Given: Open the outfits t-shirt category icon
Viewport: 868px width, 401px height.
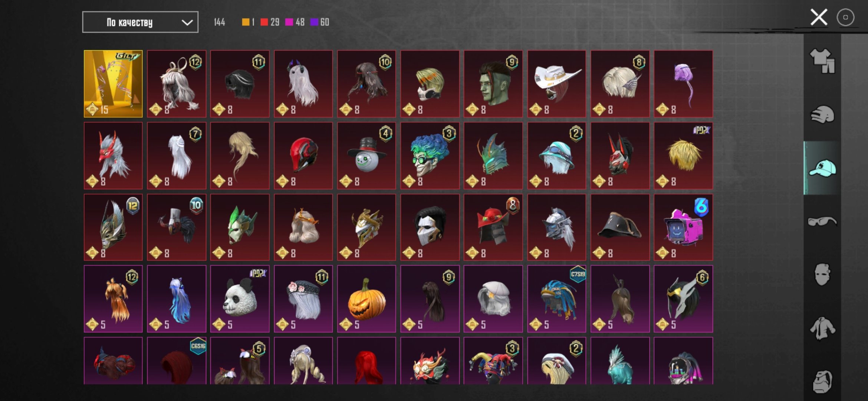Looking at the screenshot, I should pyautogui.click(x=822, y=61).
